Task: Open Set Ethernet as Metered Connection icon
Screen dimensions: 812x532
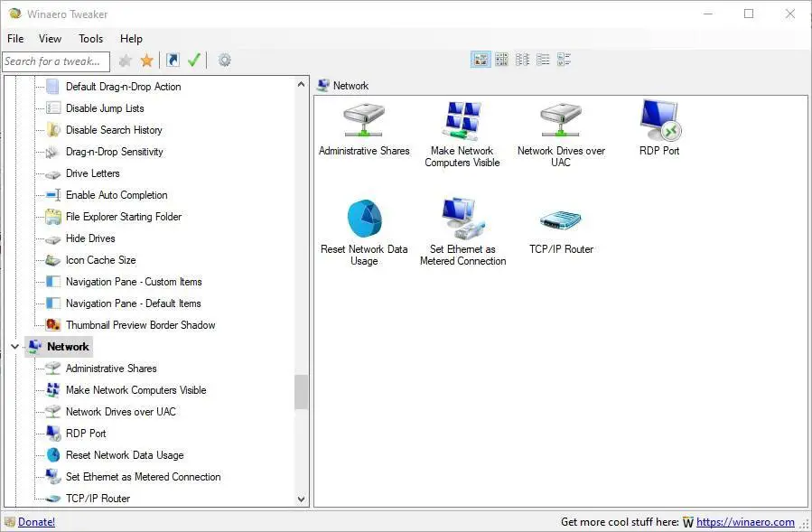Action: pos(462,218)
